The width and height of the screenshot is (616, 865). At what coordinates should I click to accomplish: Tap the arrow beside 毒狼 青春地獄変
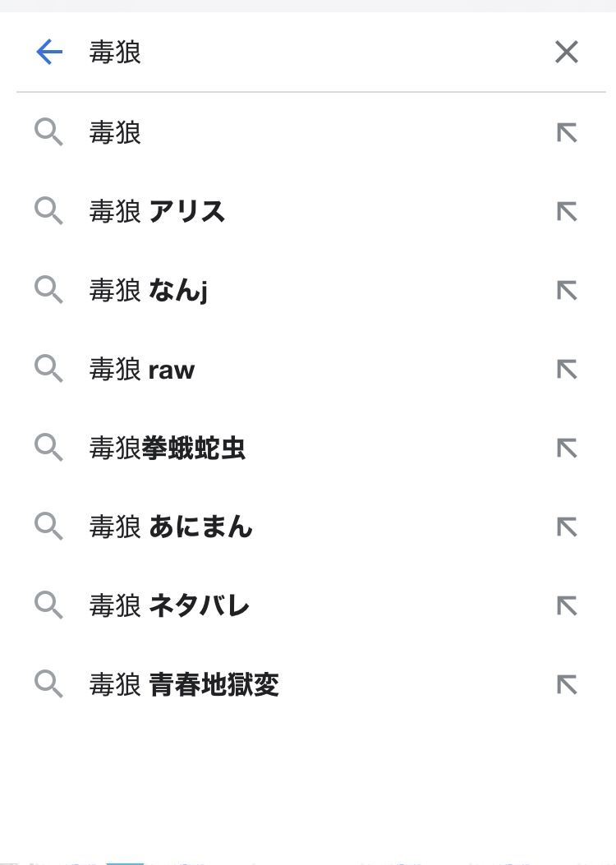tap(567, 684)
